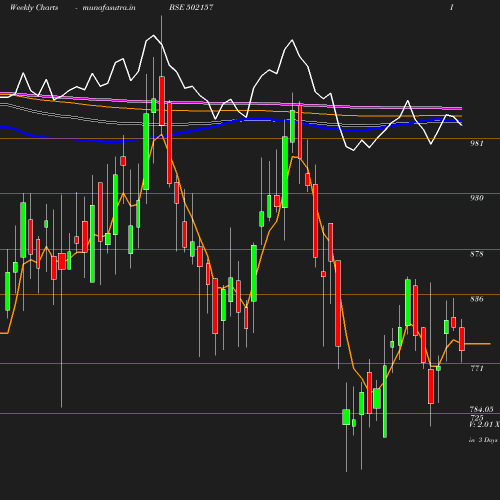Select the 930 price level label

[477, 198]
